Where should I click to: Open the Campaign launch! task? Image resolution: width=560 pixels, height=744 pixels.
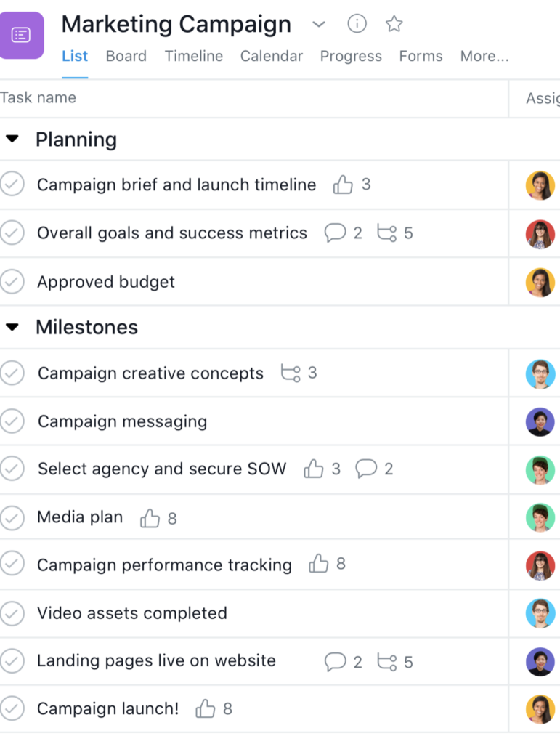point(108,708)
